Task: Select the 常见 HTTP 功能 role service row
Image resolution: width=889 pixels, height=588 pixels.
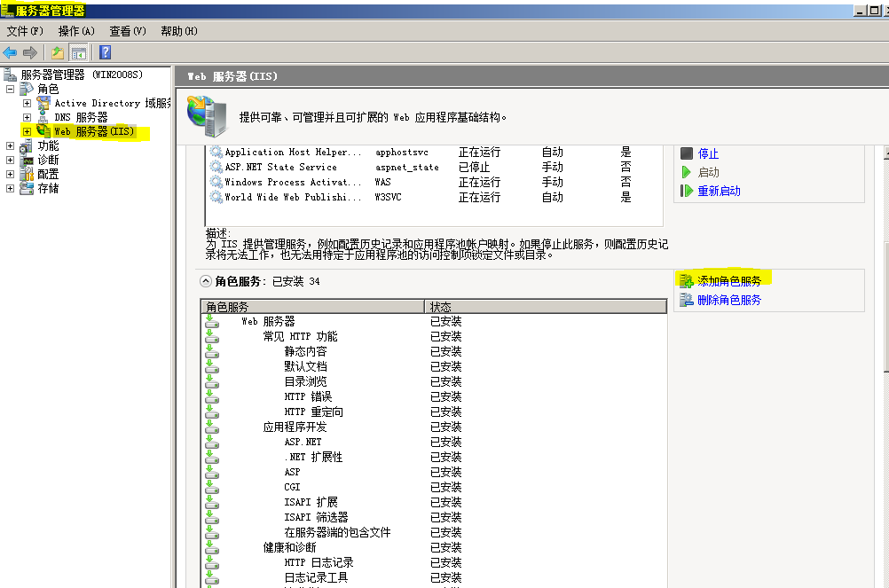Action: coord(434,336)
